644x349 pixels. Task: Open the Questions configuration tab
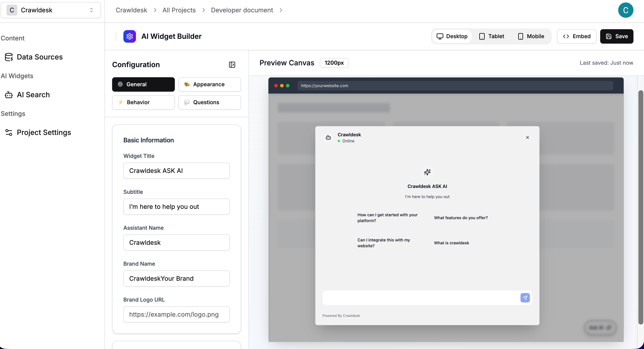tap(209, 102)
